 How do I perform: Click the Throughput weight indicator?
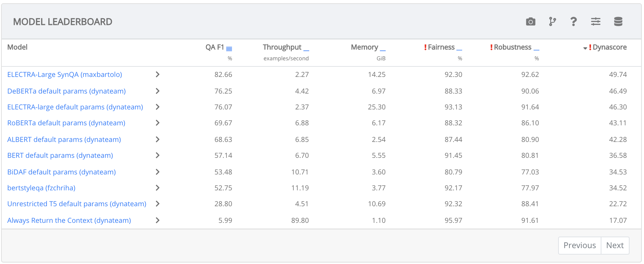click(306, 50)
